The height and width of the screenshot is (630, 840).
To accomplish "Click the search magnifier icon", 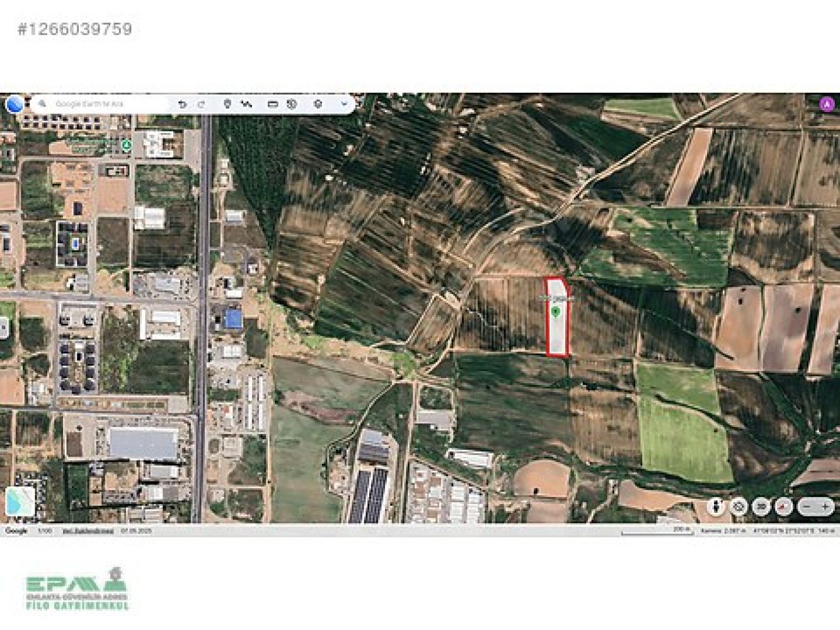I will point(42,104).
